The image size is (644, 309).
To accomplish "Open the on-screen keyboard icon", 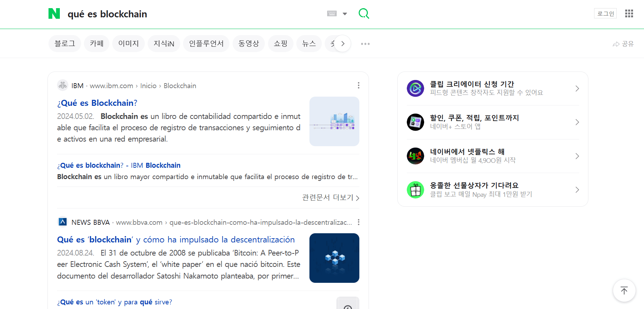I will (332, 14).
